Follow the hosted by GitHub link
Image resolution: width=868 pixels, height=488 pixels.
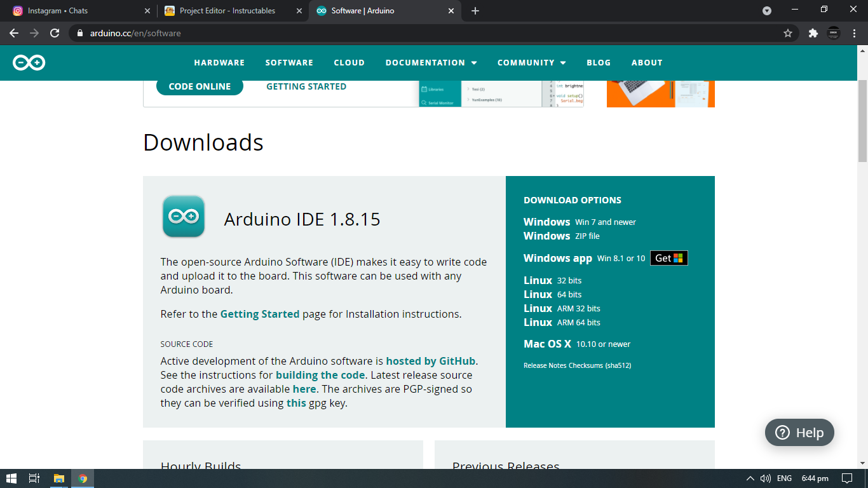(x=431, y=361)
